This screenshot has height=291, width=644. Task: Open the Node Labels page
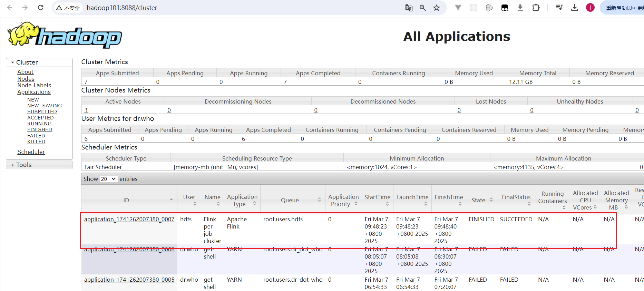(x=34, y=85)
